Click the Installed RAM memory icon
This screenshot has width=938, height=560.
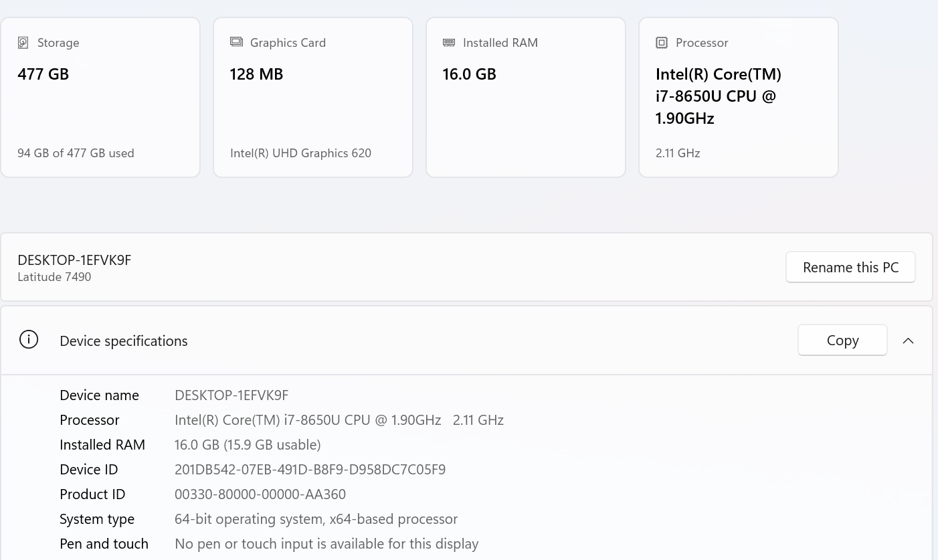click(x=449, y=43)
